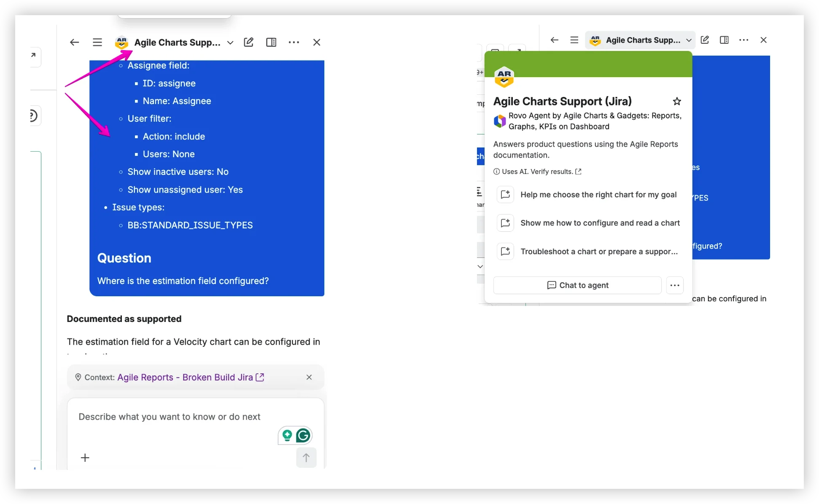Click 'Show inactive users: No' line
The image size is (819, 504).
[178, 172]
